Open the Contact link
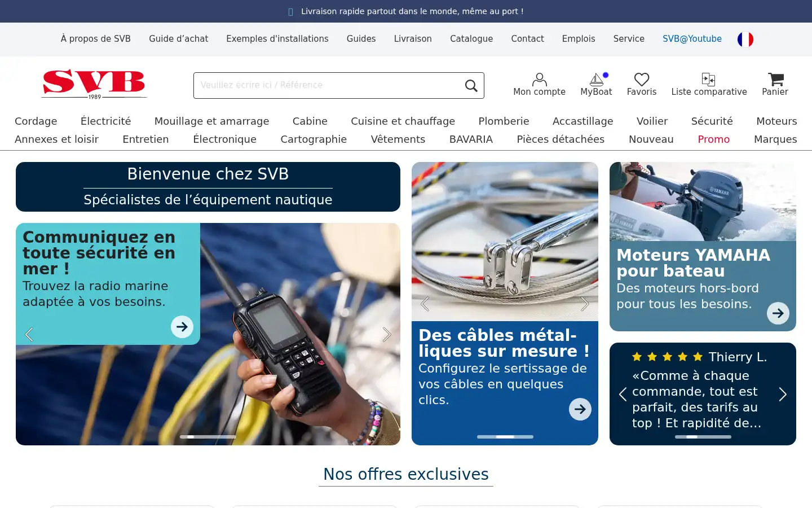The height and width of the screenshot is (508, 812). click(527, 39)
